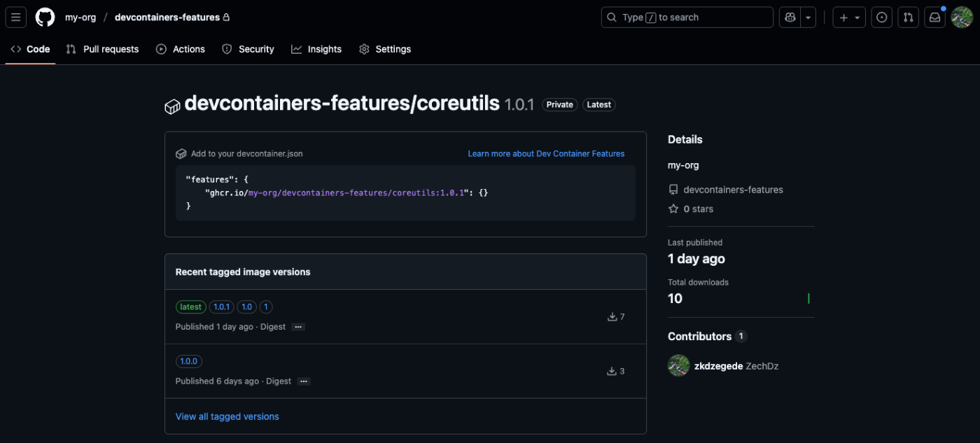Click the package icon beside the title
Image resolution: width=980 pixels, height=443 pixels.
click(172, 106)
